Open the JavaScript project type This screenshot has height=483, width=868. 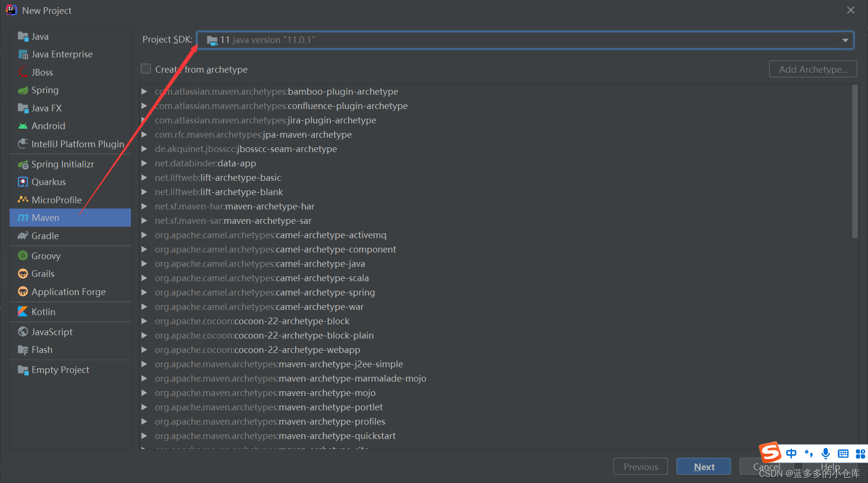pyautogui.click(x=51, y=331)
